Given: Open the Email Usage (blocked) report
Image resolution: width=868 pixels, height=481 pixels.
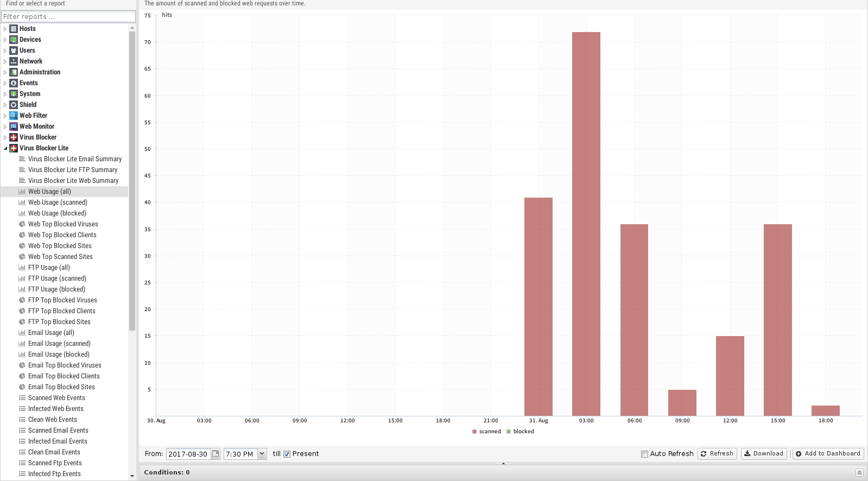Looking at the screenshot, I should 59,355.
